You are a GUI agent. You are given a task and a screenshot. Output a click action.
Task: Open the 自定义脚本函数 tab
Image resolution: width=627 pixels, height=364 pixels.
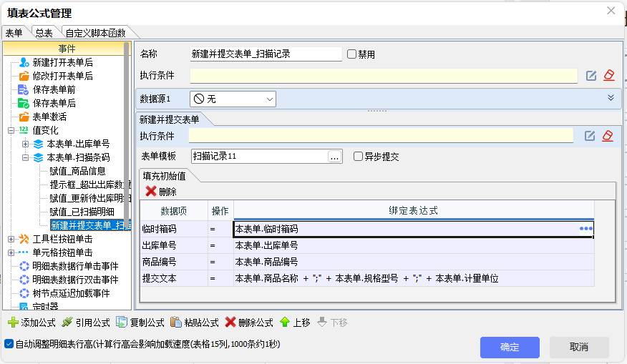pos(95,33)
